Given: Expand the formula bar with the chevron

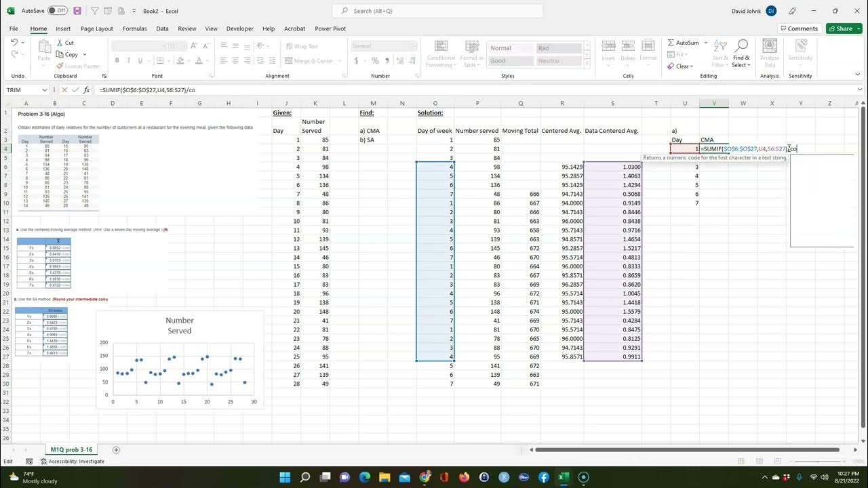Looking at the screenshot, I should (859, 89).
